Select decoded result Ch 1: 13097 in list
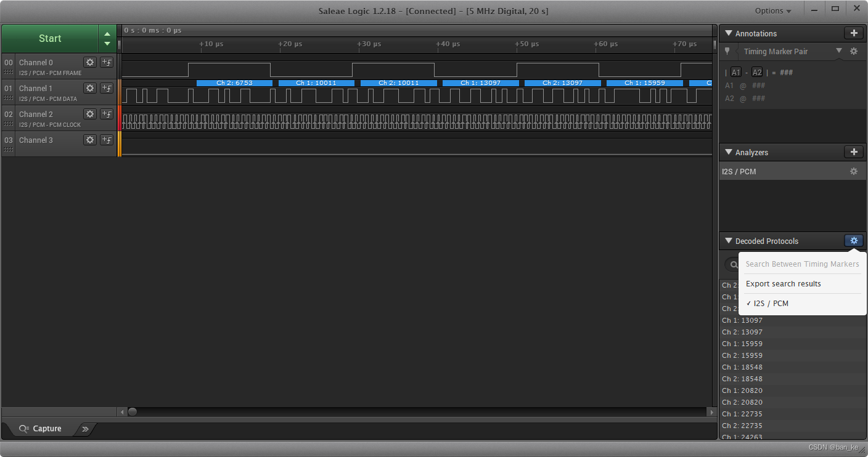868x457 pixels. coord(792,320)
